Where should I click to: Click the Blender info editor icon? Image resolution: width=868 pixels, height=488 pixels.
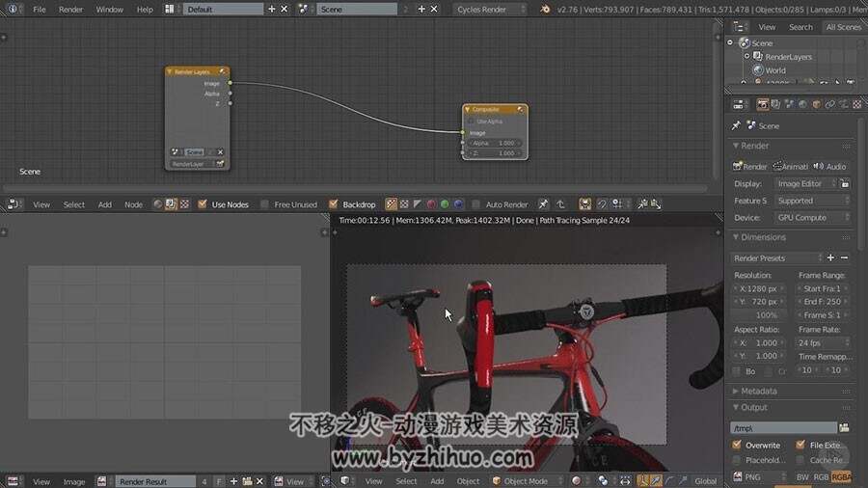tap(13, 9)
